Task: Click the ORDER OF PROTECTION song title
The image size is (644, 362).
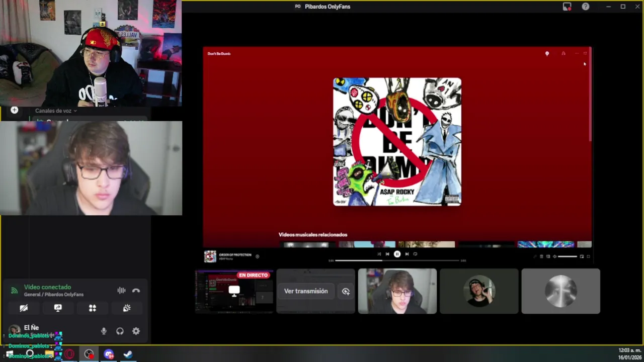Action: (235, 254)
